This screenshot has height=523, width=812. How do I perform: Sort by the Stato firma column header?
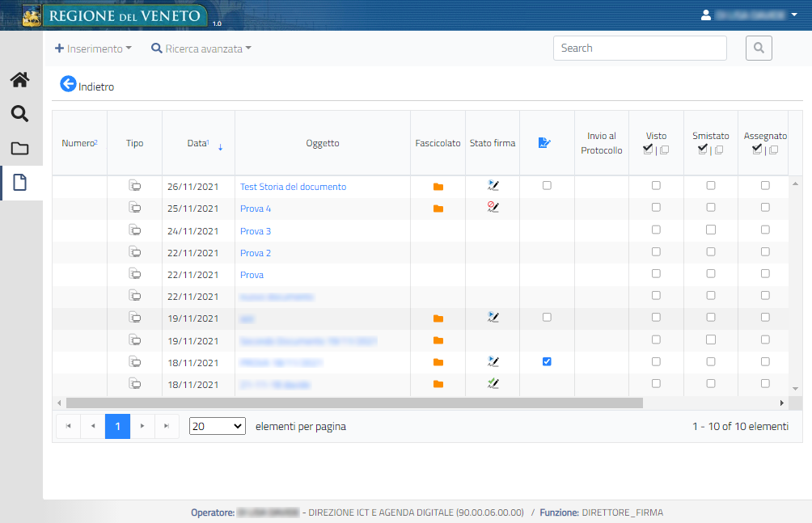click(x=493, y=143)
